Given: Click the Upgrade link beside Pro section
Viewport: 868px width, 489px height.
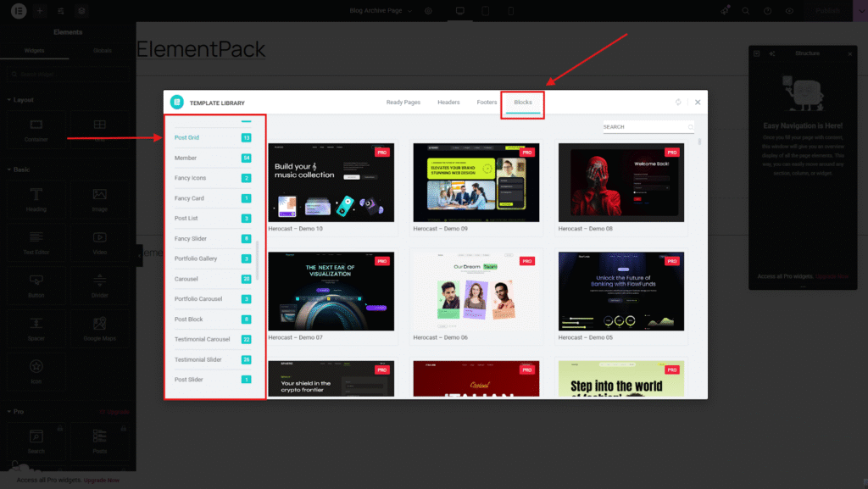Looking at the screenshot, I should [114, 412].
